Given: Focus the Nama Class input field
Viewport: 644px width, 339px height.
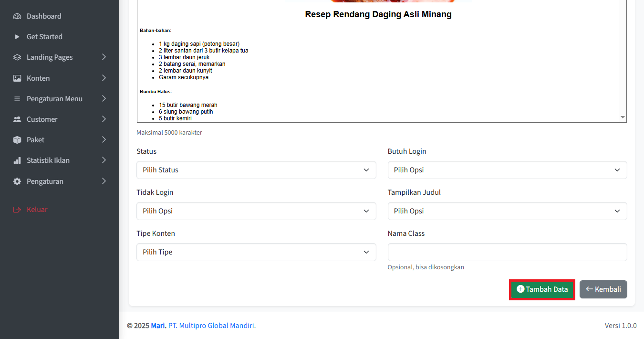Looking at the screenshot, I should 507,252.
